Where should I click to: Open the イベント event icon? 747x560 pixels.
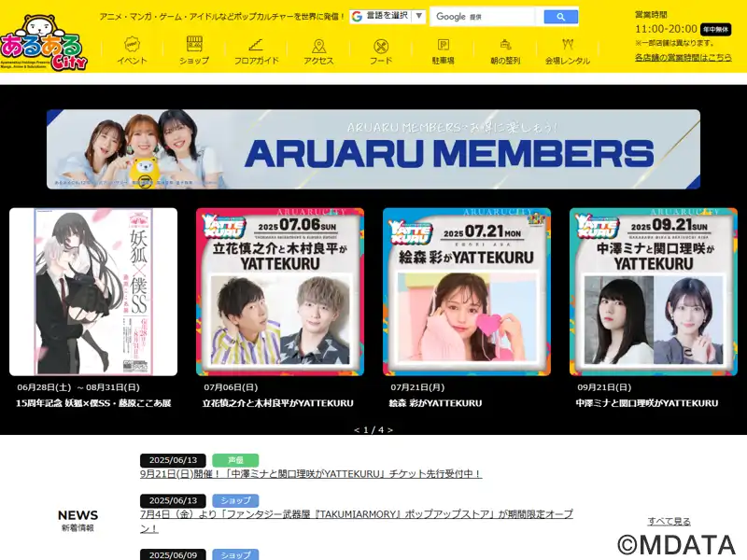[x=132, y=45]
